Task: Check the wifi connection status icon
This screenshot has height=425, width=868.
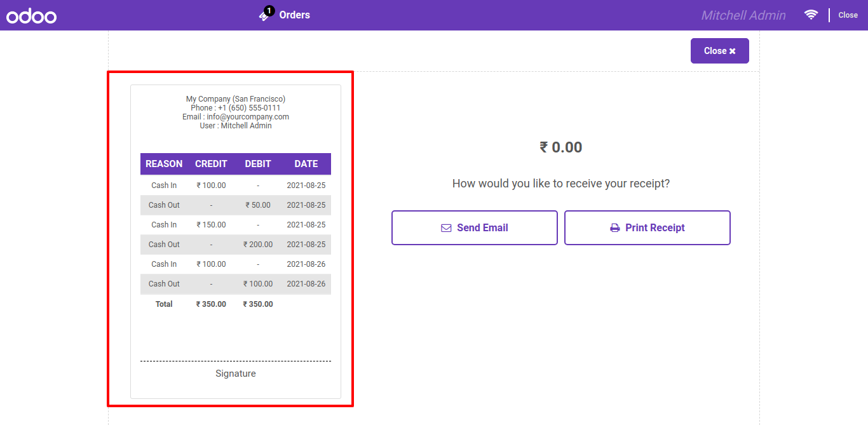Action: pos(811,15)
